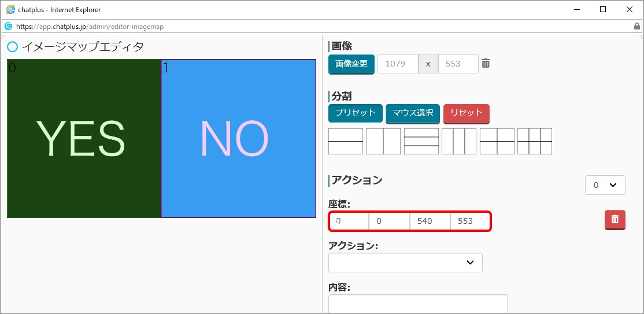Select the NO region of the image map
Screen dimensions: 644x314
[239, 139]
